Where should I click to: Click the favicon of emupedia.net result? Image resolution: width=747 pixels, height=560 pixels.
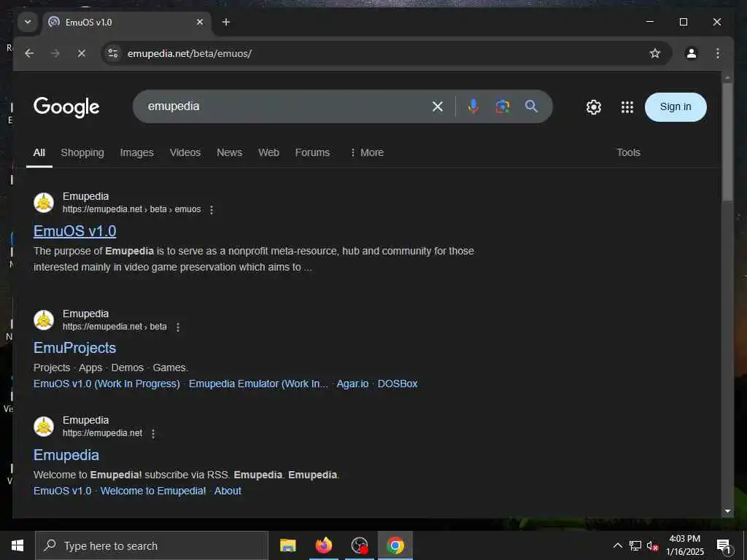click(44, 427)
